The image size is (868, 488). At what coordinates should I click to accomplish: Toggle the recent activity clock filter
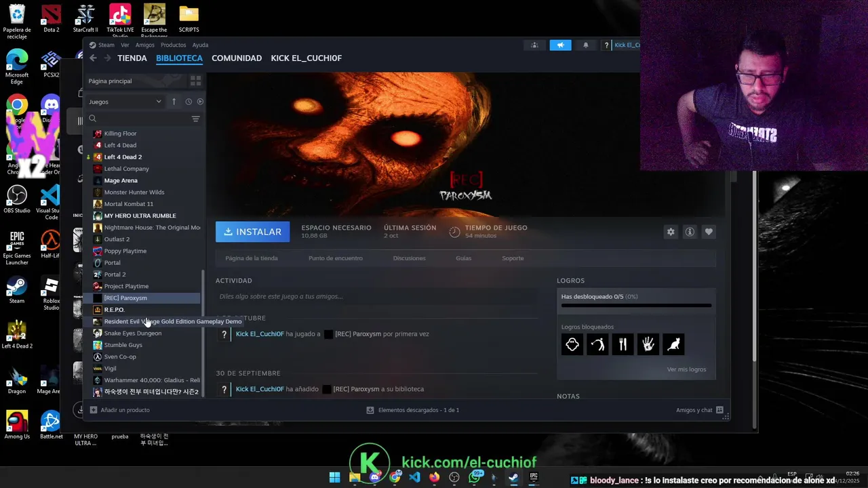[x=189, y=102]
